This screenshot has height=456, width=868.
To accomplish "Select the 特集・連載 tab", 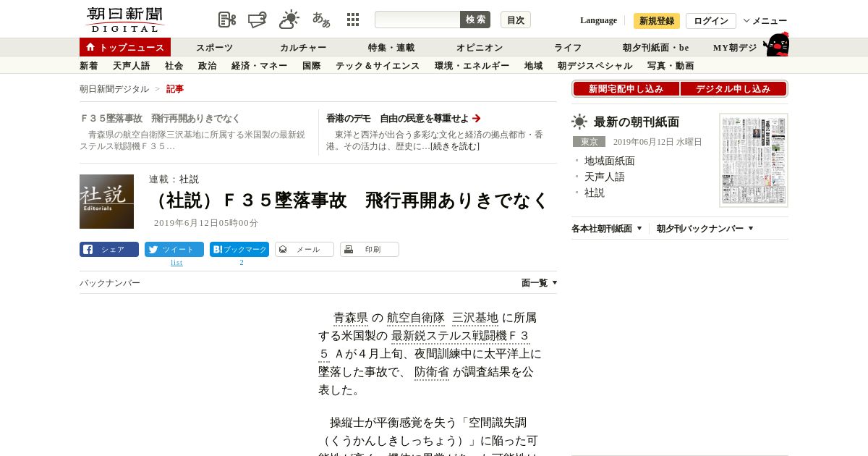I will point(391,48).
